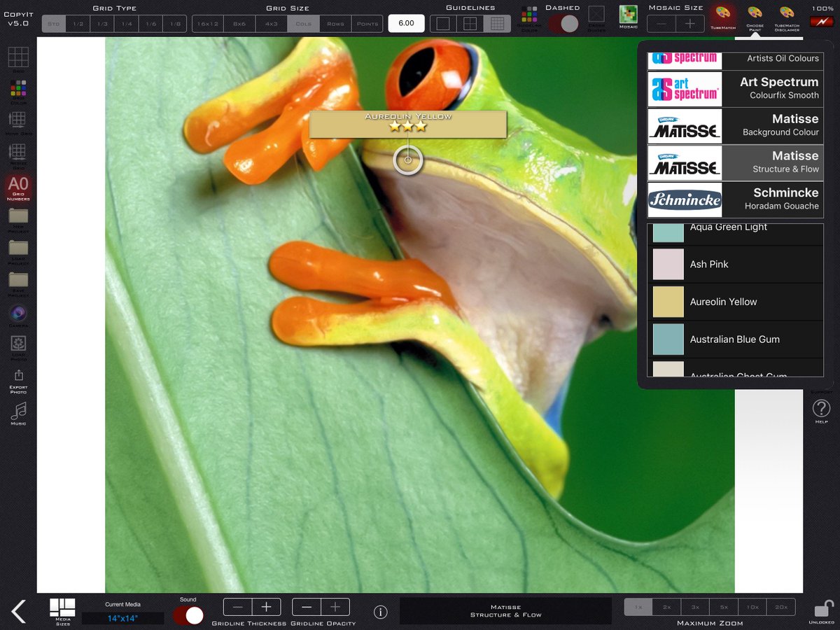Set Maximum Zoom to 20x
This screenshot has width=840, height=630.
click(781, 607)
